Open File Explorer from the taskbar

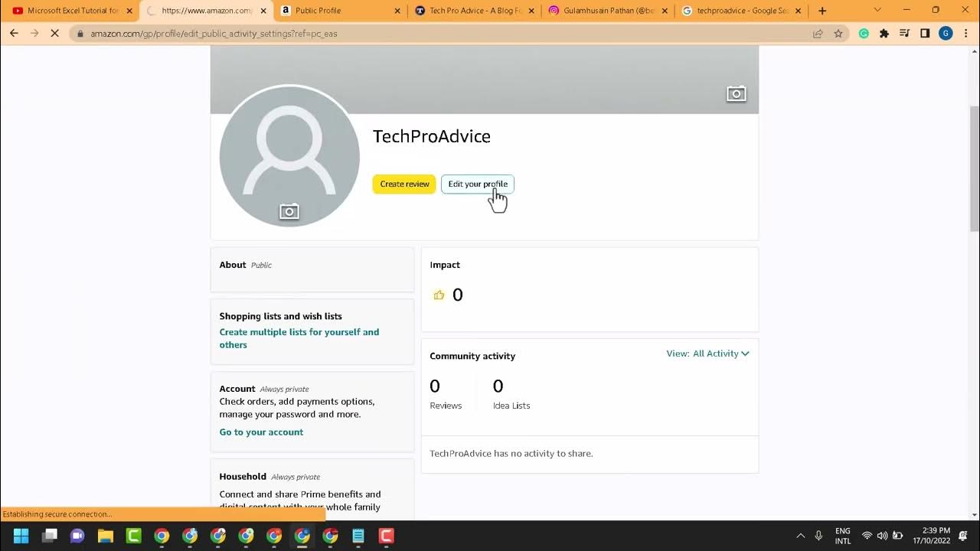coord(105,536)
